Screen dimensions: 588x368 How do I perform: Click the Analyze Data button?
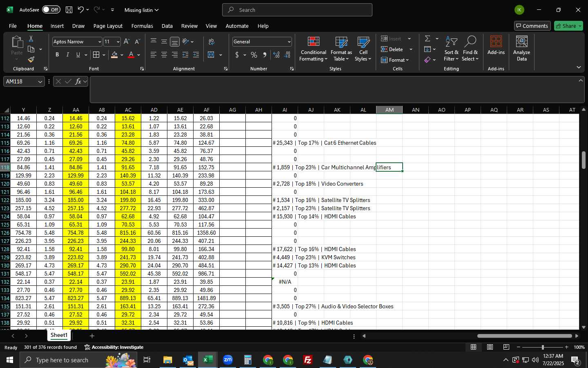tap(521, 49)
